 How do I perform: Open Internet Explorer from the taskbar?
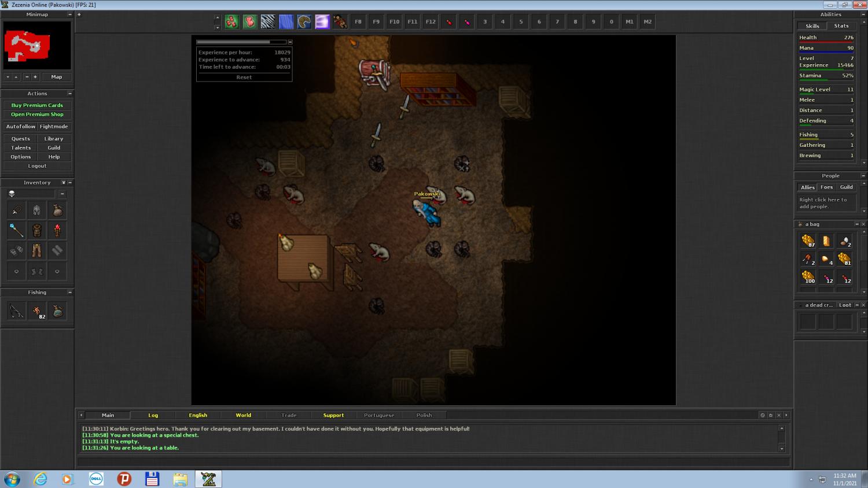coord(40,479)
